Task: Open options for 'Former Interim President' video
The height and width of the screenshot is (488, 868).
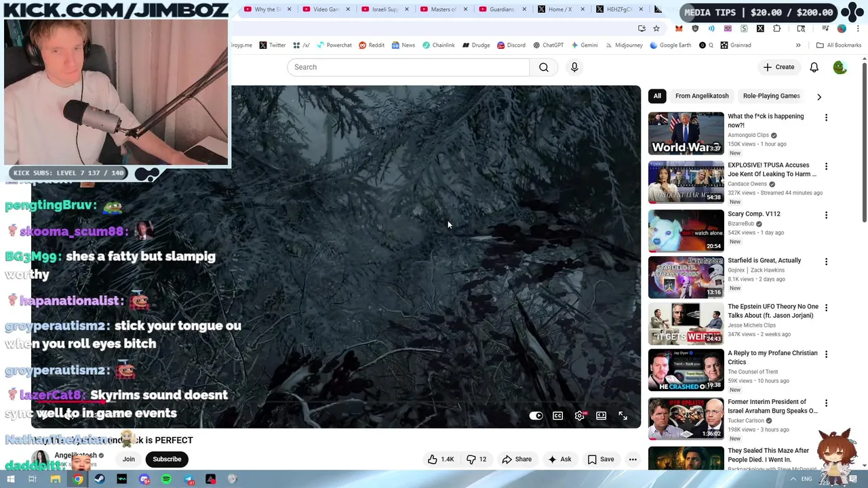Action: (826, 403)
